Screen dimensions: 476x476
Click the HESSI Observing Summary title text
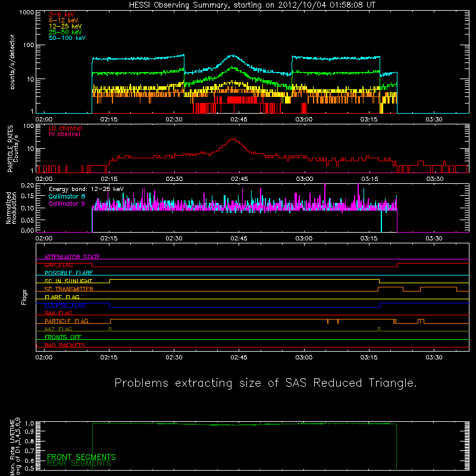[252, 5]
